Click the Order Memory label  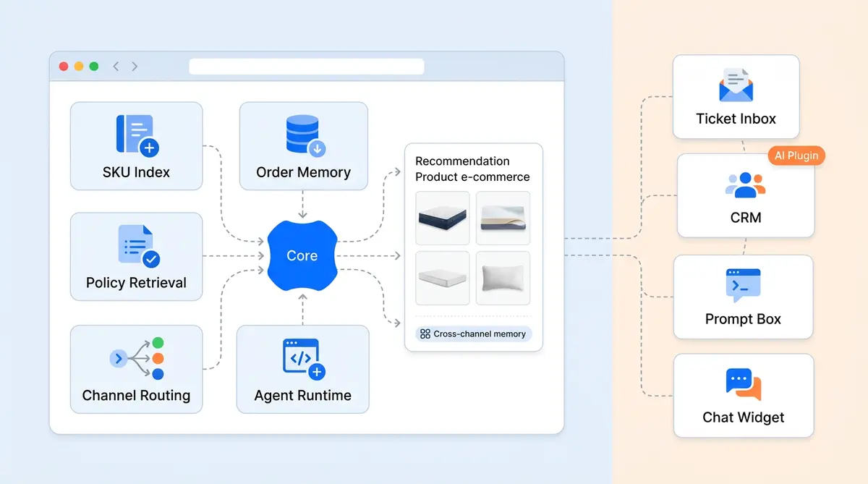[303, 172]
